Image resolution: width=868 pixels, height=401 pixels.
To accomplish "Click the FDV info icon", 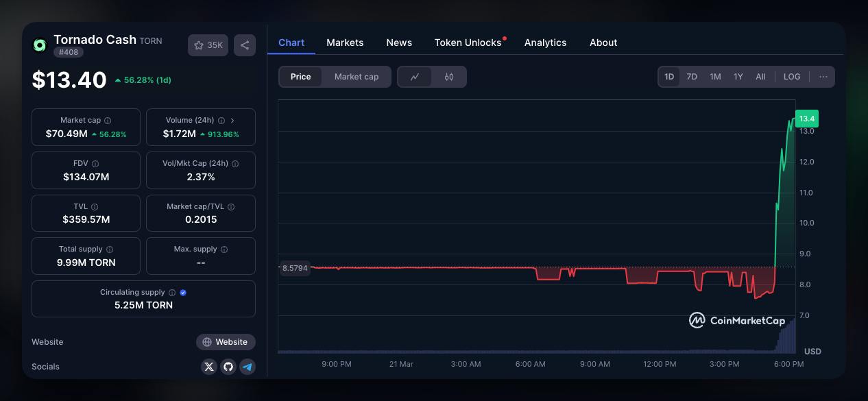I will click(95, 164).
